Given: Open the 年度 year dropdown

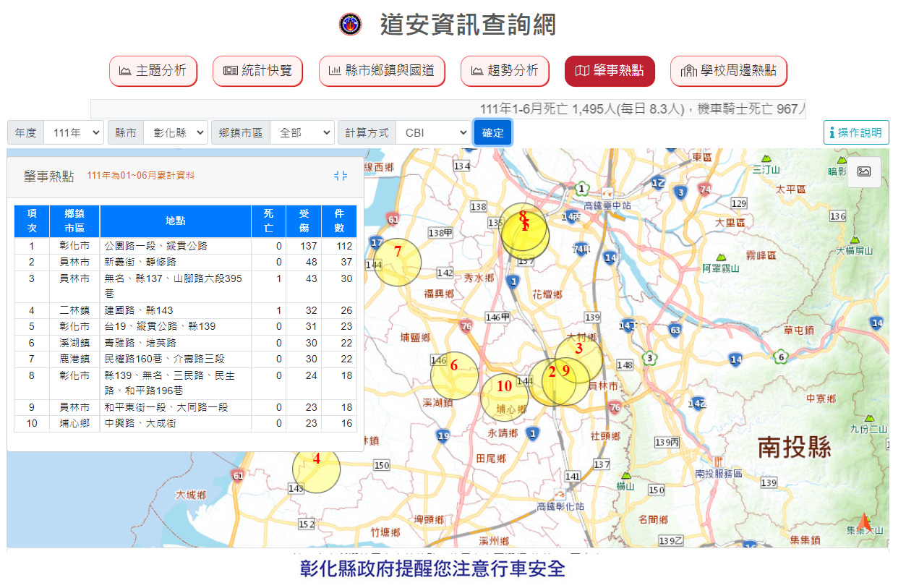Looking at the screenshot, I should point(74,133).
